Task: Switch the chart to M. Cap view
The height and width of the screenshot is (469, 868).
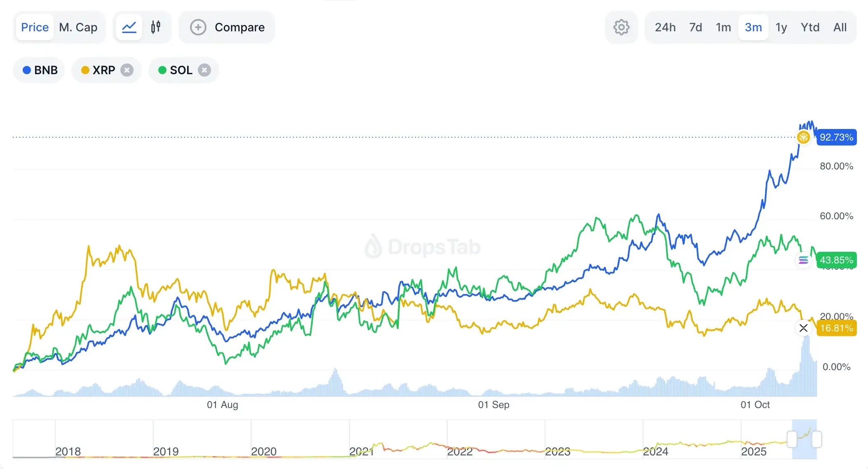Action: click(78, 27)
